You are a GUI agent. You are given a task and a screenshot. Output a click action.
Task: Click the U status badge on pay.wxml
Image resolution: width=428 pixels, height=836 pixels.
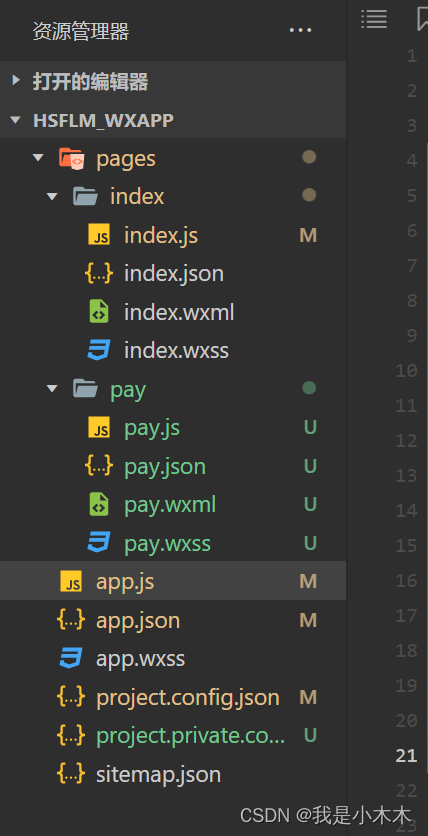(x=310, y=504)
